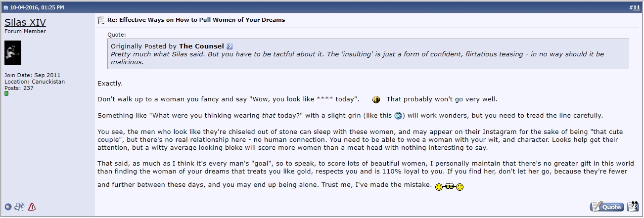
Task: Click the cheers smiley at end of post
Action: coord(449,187)
